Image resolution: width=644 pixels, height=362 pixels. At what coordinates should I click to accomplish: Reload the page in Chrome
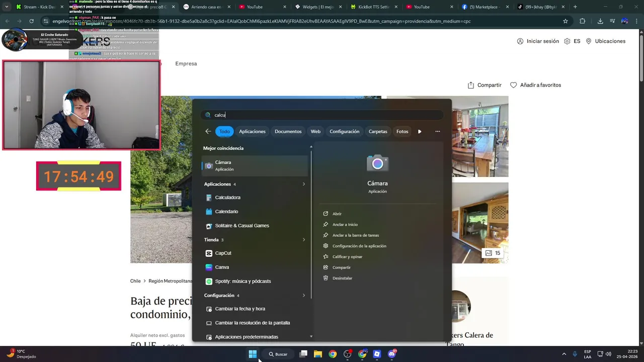31,21
